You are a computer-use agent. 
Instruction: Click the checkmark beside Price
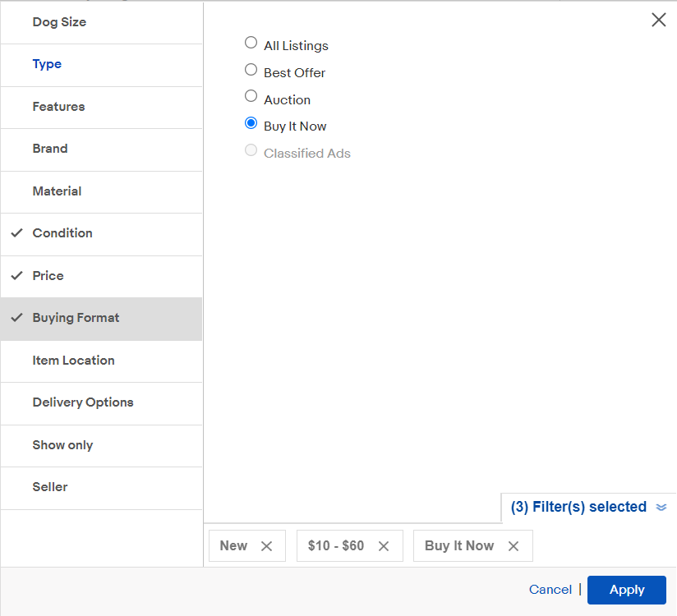click(x=16, y=276)
